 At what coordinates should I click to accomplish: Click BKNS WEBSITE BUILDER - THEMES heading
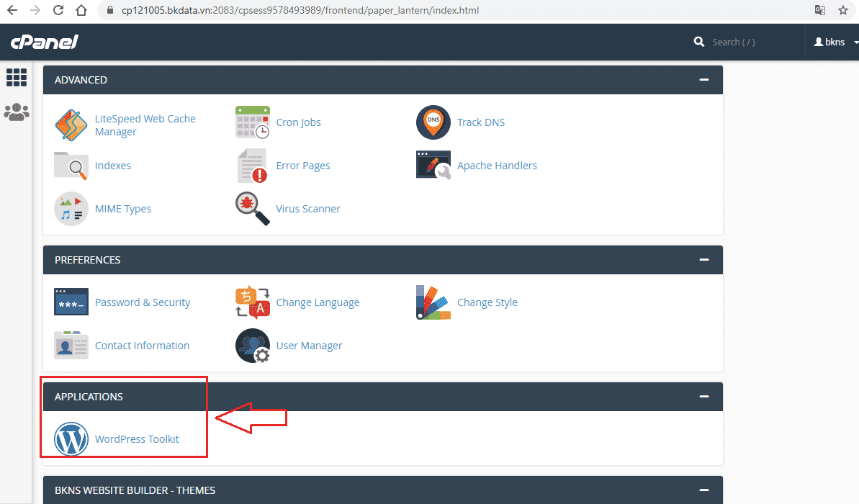pos(135,490)
